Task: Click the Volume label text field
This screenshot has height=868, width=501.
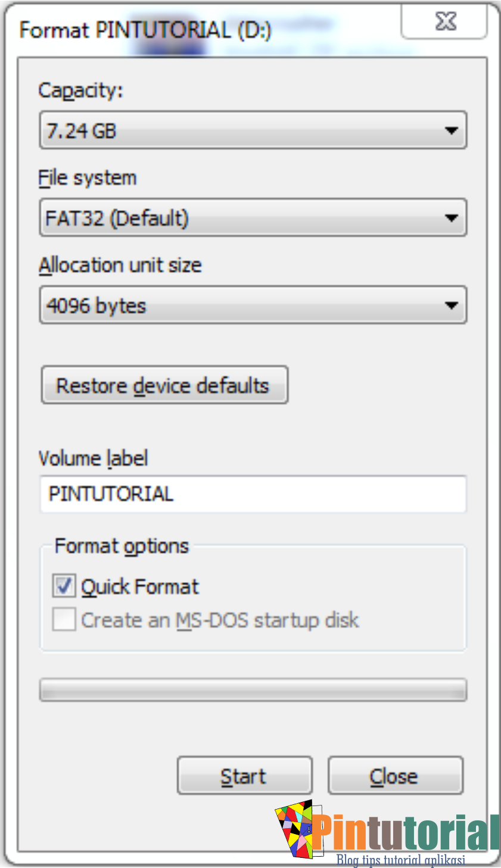Action: click(253, 494)
